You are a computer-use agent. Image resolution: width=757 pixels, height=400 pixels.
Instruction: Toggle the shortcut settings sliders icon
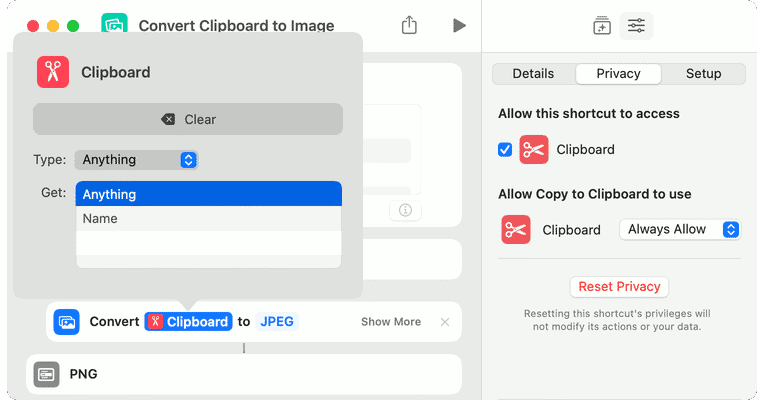tap(636, 26)
